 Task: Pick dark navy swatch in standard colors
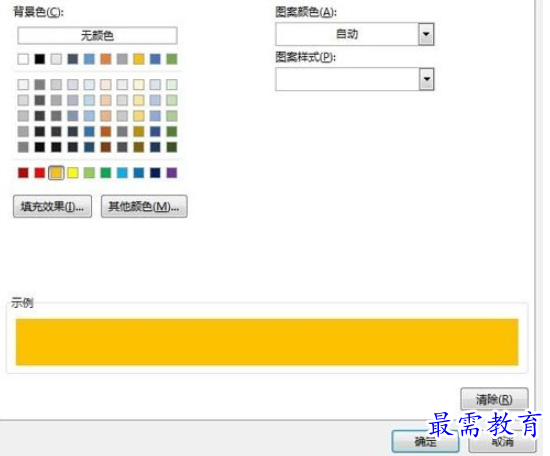(x=155, y=173)
